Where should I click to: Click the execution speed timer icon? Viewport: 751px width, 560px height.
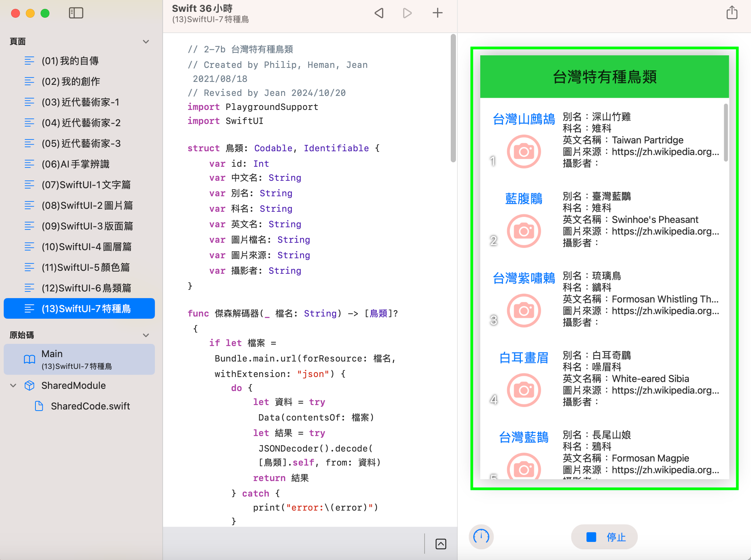tap(481, 536)
